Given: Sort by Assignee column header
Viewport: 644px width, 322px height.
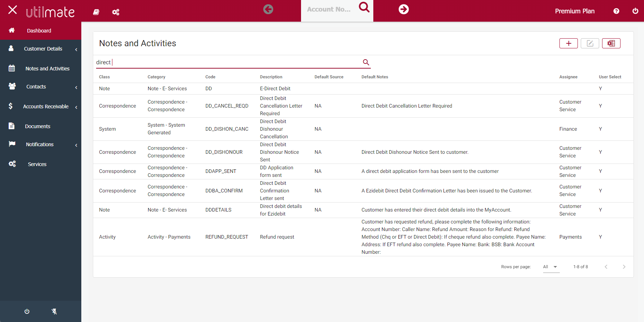Looking at the screenshot, I should 568,77.
